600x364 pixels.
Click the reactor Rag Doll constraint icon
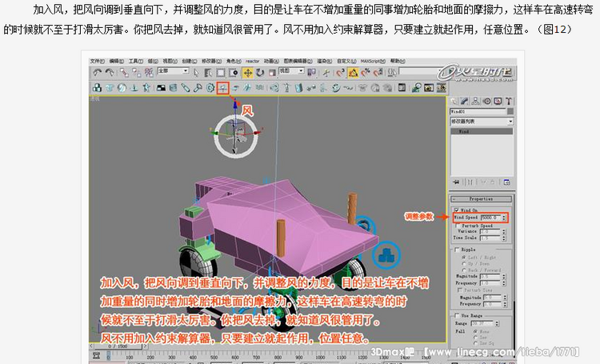tap(286, 88)
